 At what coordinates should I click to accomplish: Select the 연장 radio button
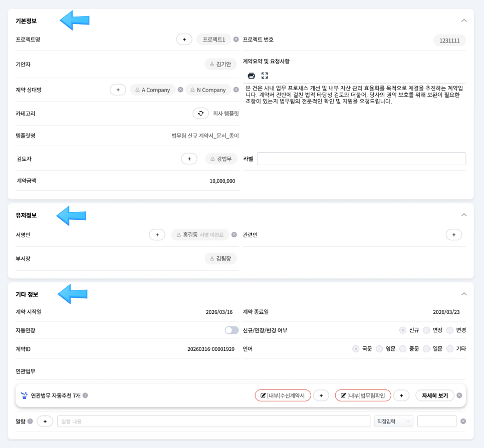pos(426,330)
